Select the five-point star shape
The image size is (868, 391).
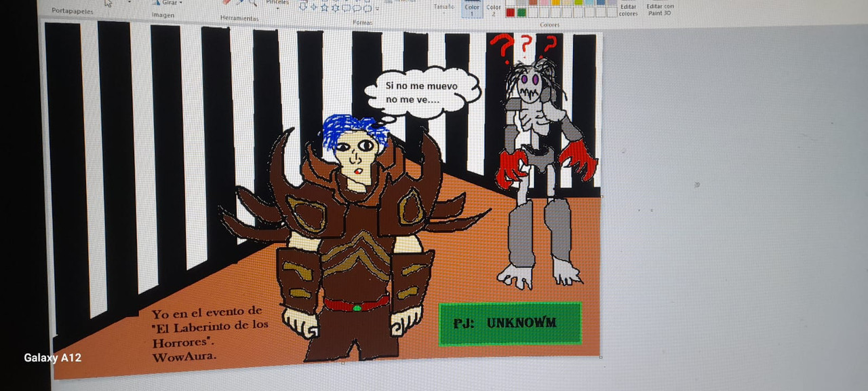tap(324, 7)
